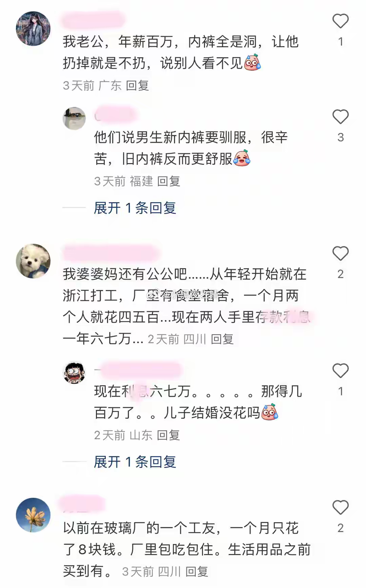
Task: Reply to the 广东 comment via 回复
Action: (137, 85)
